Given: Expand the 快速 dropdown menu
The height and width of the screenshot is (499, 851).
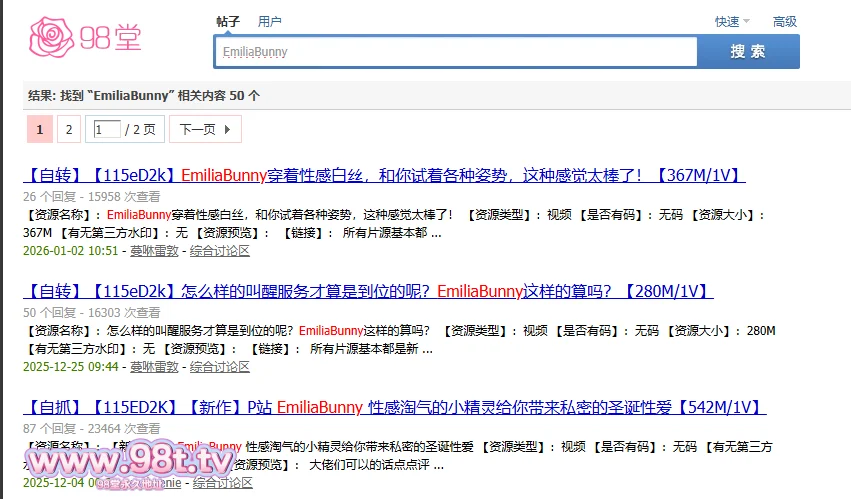Looking at the screenshot, I should [731, 21].
